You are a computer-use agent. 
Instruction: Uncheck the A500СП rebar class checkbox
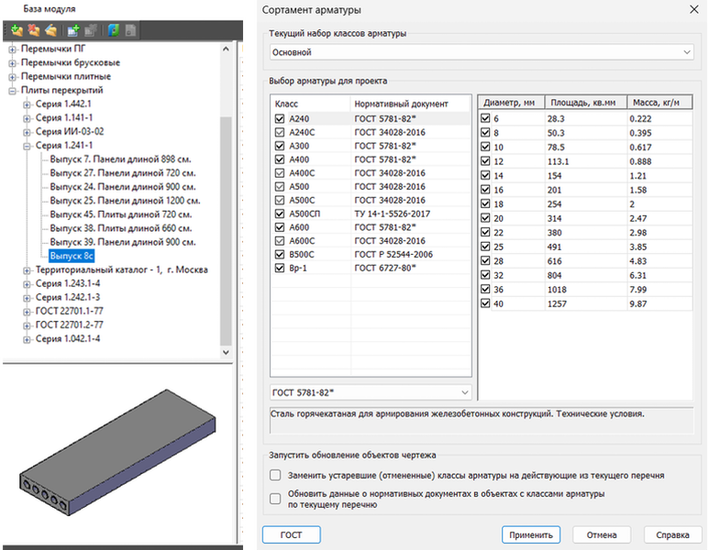279,214
